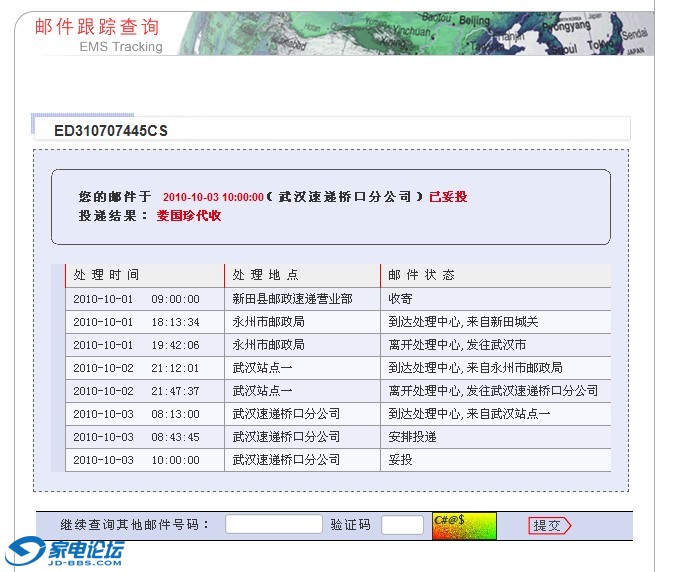This screenshot has height=572, width=694.
Task: Click the 邮件状态 column header
Action: coord(421,275)
